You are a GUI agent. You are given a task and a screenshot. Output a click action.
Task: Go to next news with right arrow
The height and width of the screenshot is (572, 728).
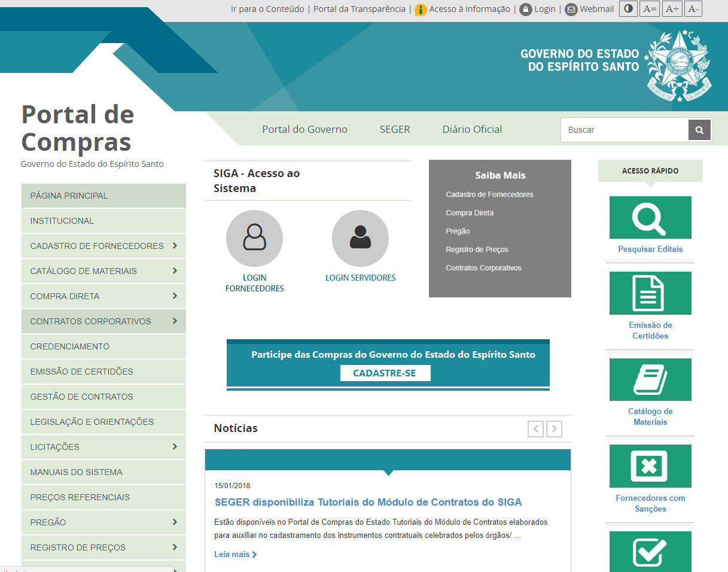click(555, 428)
